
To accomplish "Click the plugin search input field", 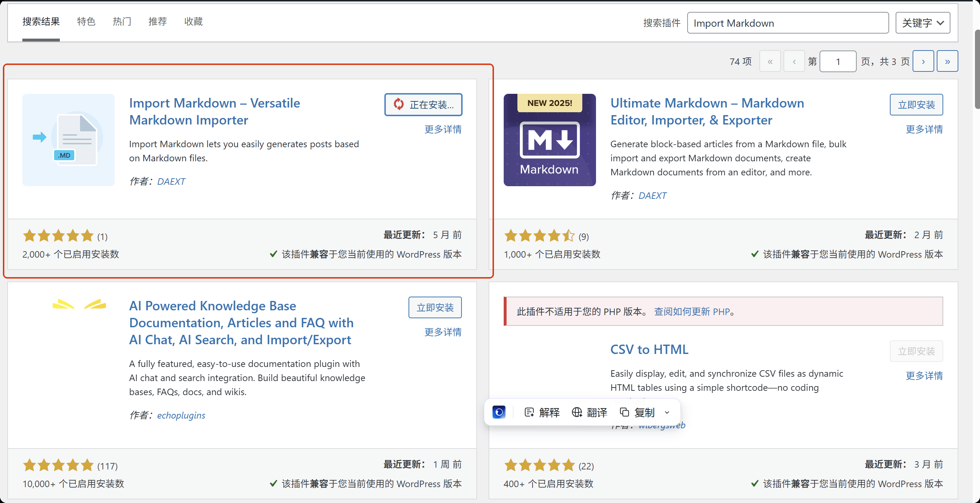I will [x=787, y=23].
